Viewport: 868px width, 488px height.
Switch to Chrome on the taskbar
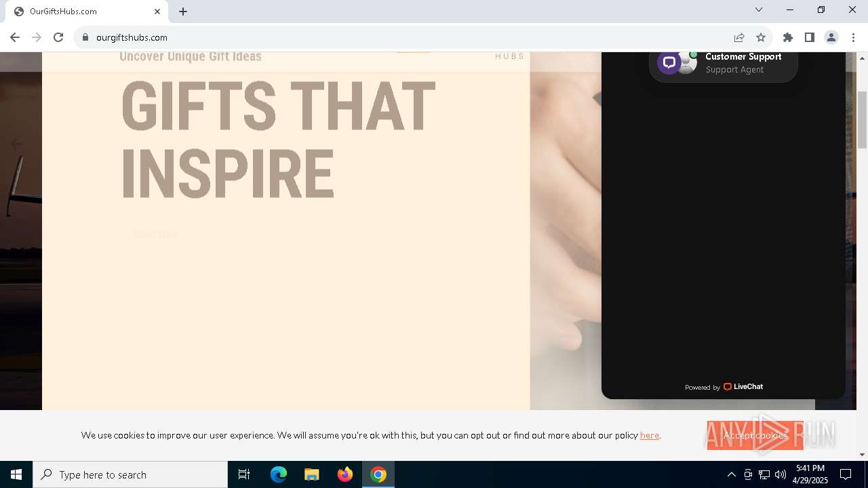[378, 474]
